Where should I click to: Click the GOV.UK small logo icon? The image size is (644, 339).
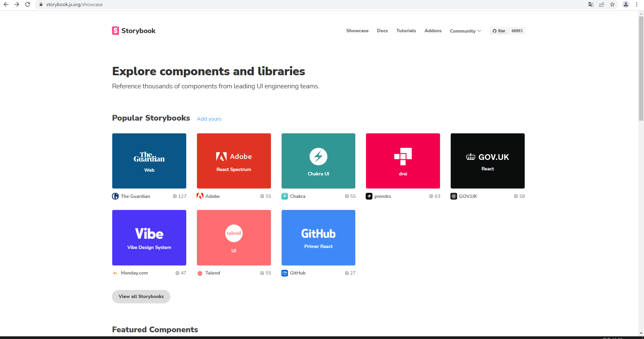(x=454, y=196)
